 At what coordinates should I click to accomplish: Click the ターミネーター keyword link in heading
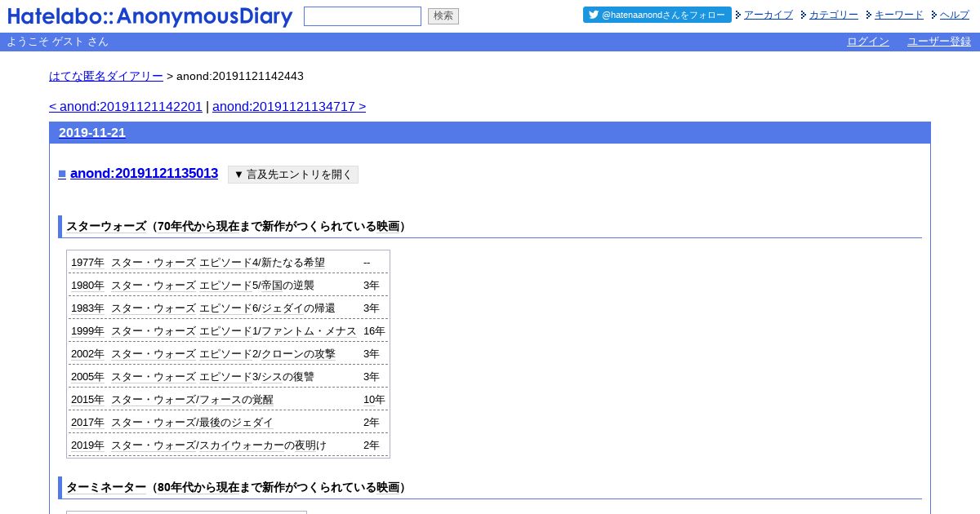click(106, 487)
